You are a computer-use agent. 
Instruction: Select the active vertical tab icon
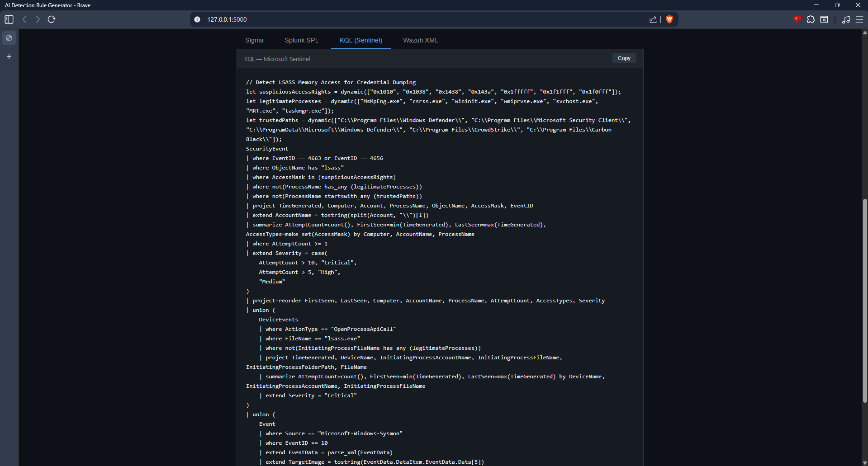(x=9, y=38)
